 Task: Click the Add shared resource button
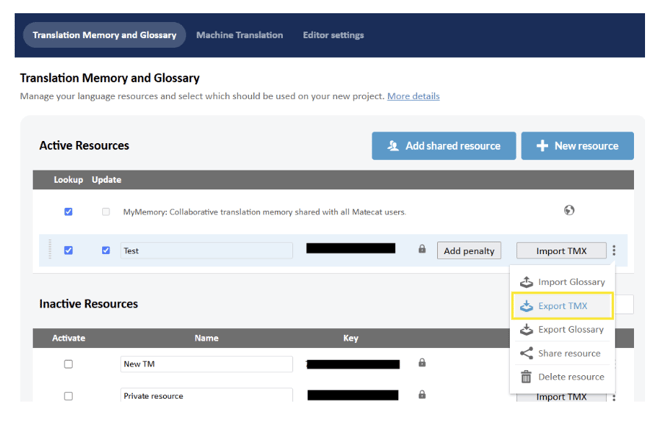tap(444, 146)
